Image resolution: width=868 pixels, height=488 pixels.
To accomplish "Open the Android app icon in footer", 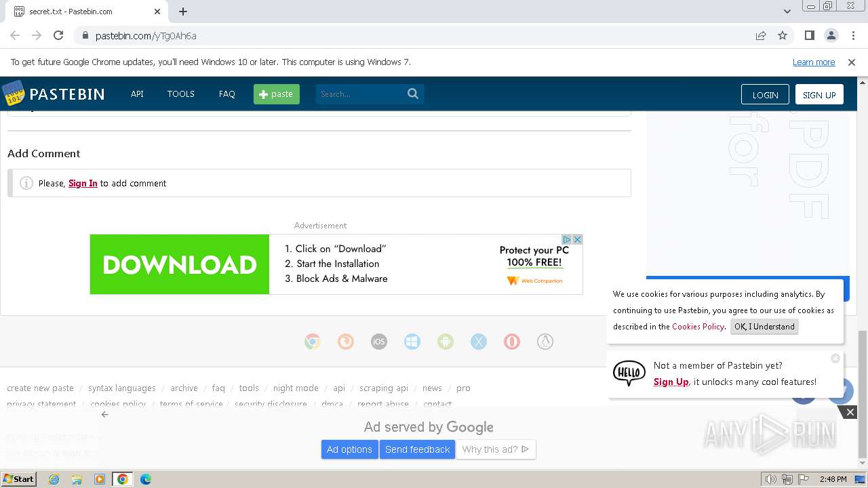I will [x=446, y=342].
